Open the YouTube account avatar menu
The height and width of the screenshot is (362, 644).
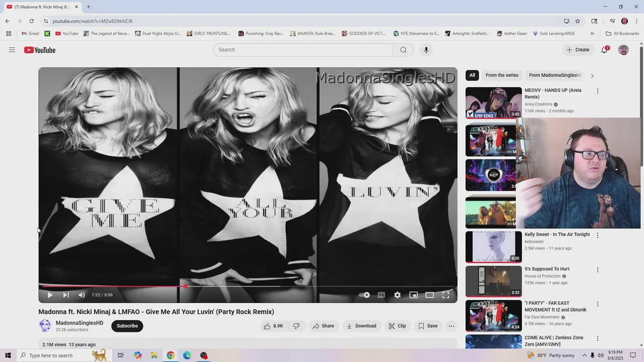(623, 50)
